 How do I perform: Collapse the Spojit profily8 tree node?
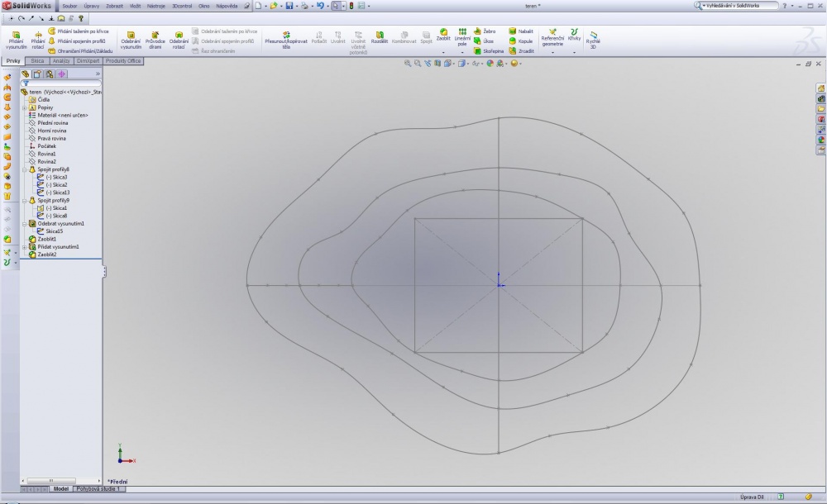coord(24,169)
